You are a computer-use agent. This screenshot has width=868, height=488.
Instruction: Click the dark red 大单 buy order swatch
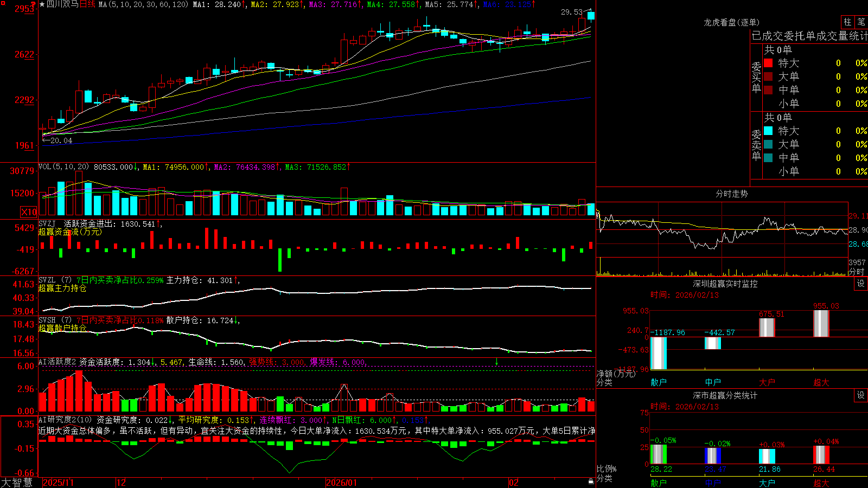point(768,76)
